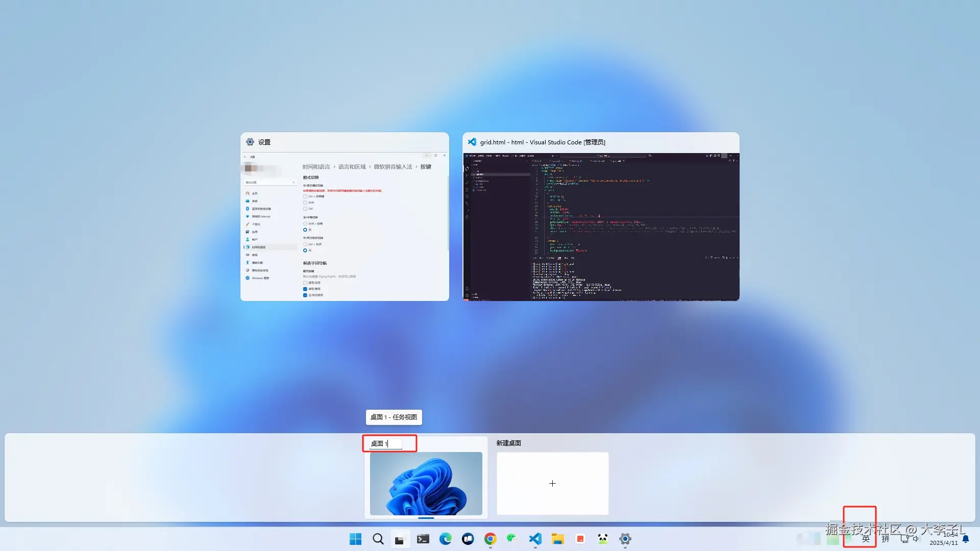Launch Windows Terminal from the taskbar
Viewport: 980px width, 551px height.
click(x=423, y=539)
